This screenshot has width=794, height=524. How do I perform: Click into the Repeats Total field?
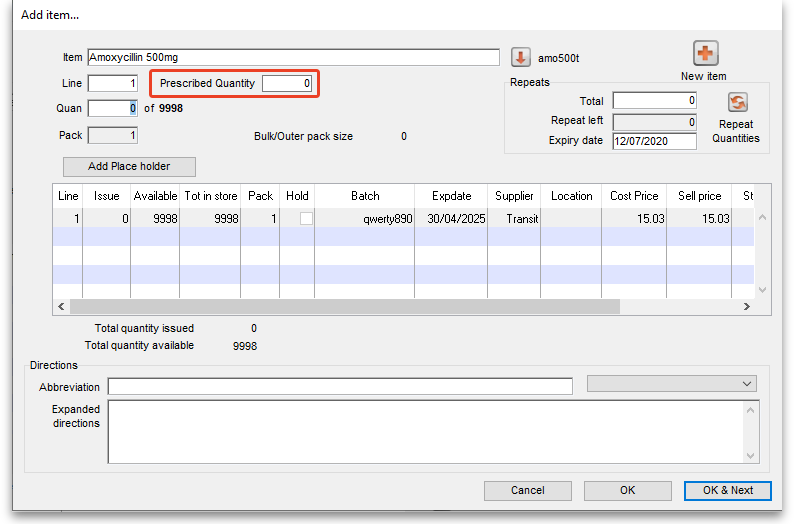654,101
